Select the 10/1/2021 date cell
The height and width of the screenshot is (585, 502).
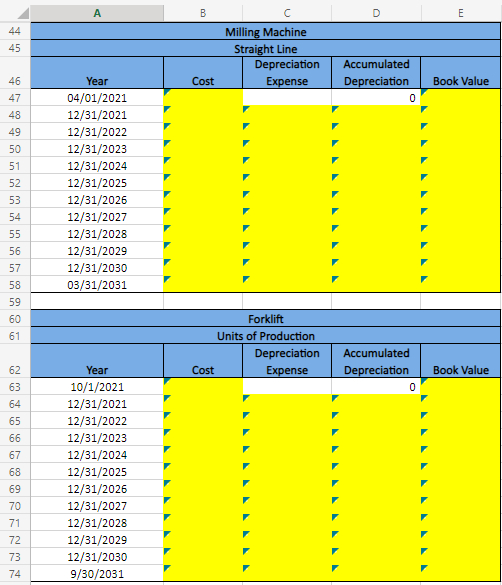pos(97,387)
